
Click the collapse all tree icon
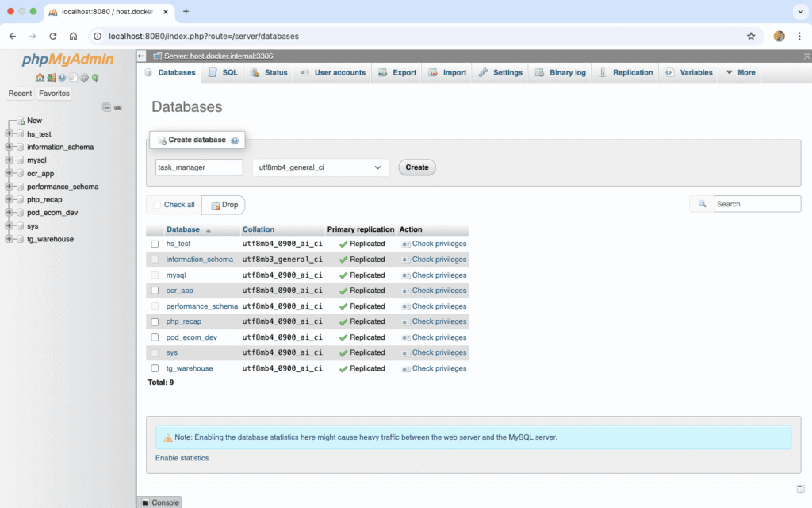click(107, 107)
